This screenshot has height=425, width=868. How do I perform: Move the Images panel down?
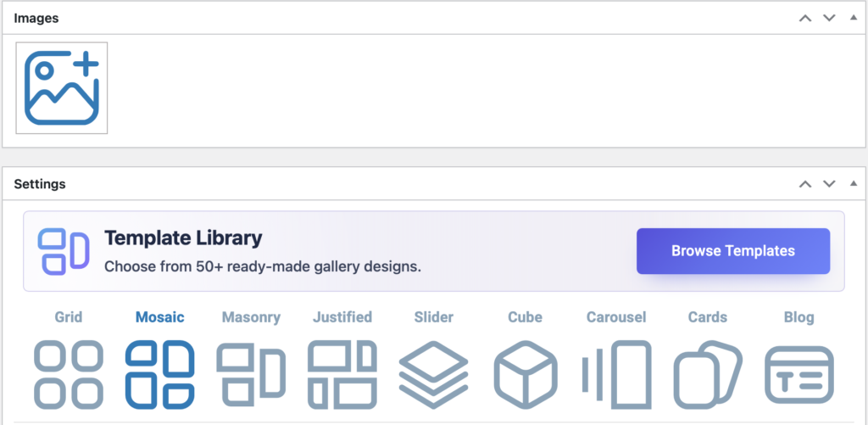pyautogui.click(x=830, y=18)
